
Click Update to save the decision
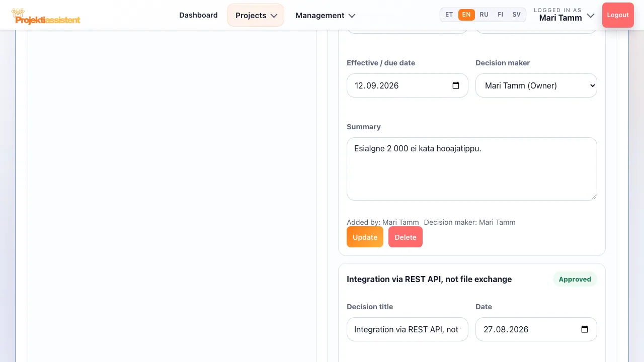pyautogui.click(x=365, y=237)
